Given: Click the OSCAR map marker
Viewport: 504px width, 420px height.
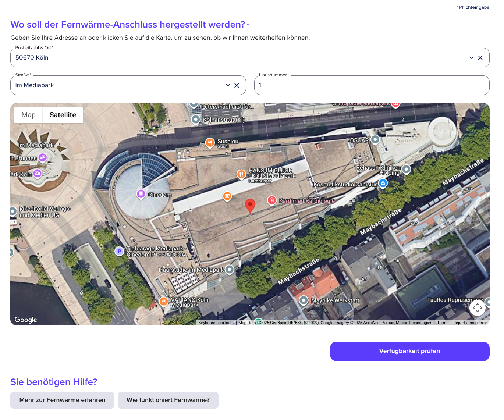Looking at the screenshot, I should (x=375, y=139).
